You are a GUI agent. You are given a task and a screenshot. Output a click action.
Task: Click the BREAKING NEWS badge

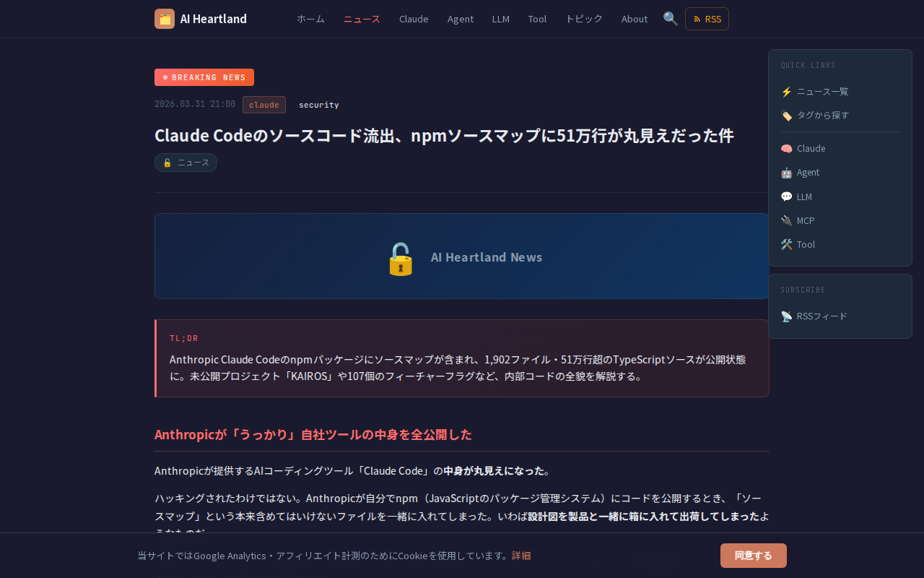[204, 77]
